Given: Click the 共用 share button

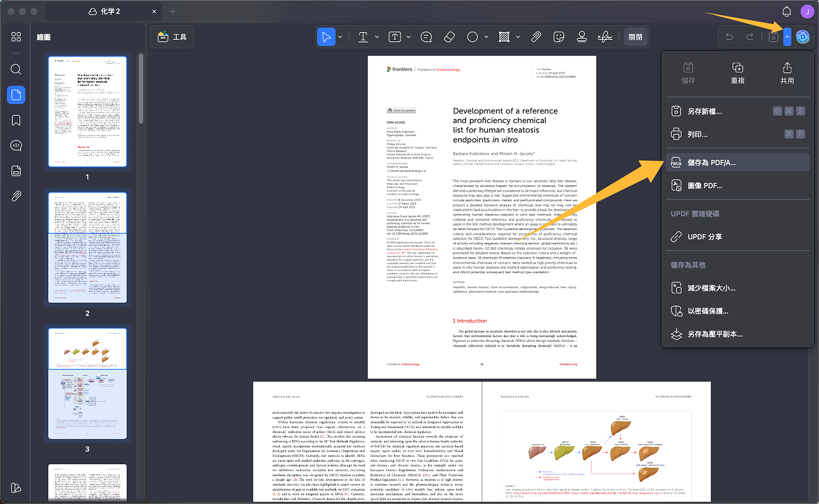Looking at the screenshot, I should click(787, 73).
